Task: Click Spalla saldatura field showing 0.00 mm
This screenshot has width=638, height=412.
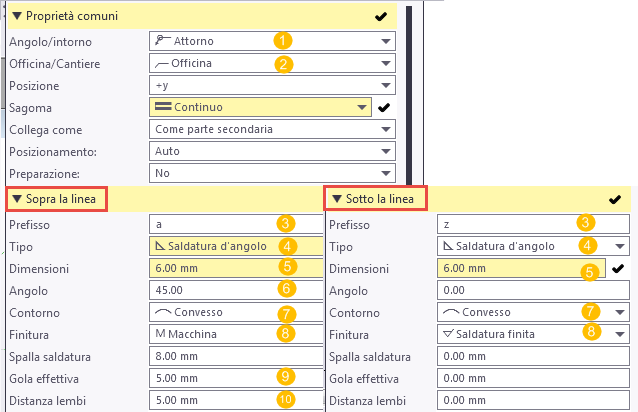Action: [533, 356]
